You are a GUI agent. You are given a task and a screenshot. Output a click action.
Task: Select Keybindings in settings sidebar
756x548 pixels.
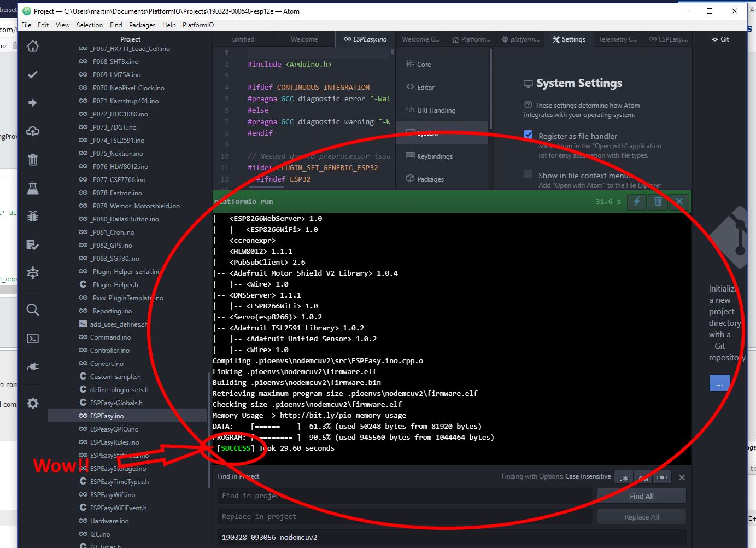pyautogui.click(x=442, y=156)
